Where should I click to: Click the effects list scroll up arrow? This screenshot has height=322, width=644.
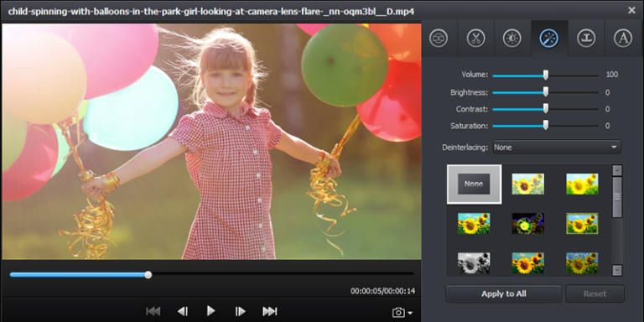coord(617,170)
